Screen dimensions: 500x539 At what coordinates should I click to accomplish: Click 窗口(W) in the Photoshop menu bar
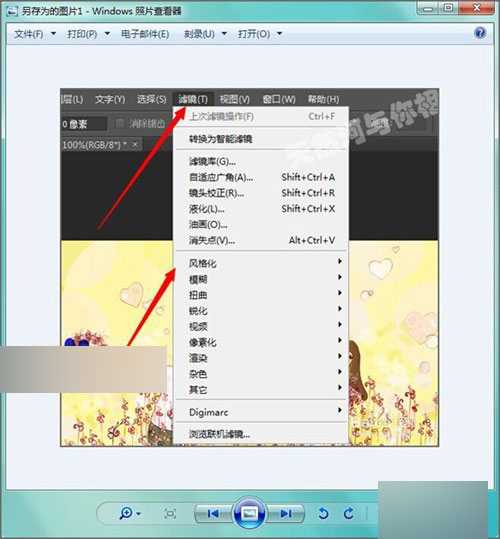(x=279, y=99)
